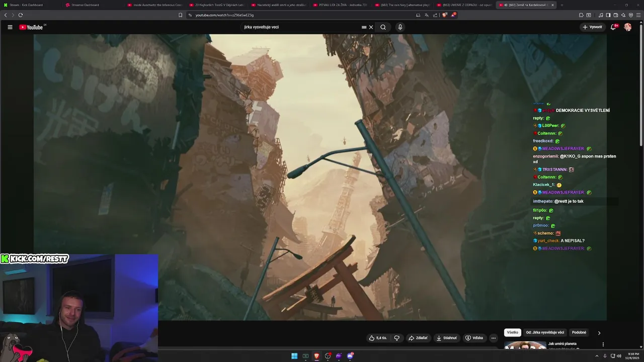Bookmark this page icon
The width and height of the screenshot is (644, 362).
pos(180,15)
